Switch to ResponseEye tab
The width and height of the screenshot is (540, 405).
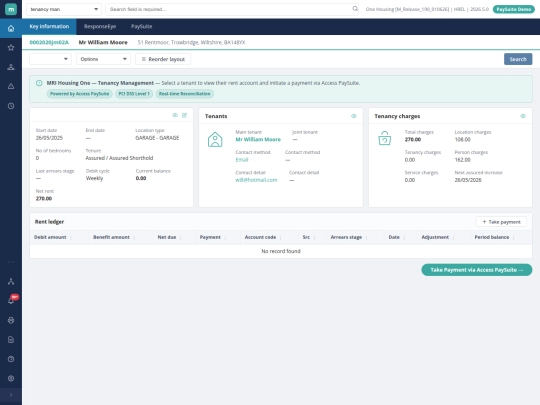100,27
